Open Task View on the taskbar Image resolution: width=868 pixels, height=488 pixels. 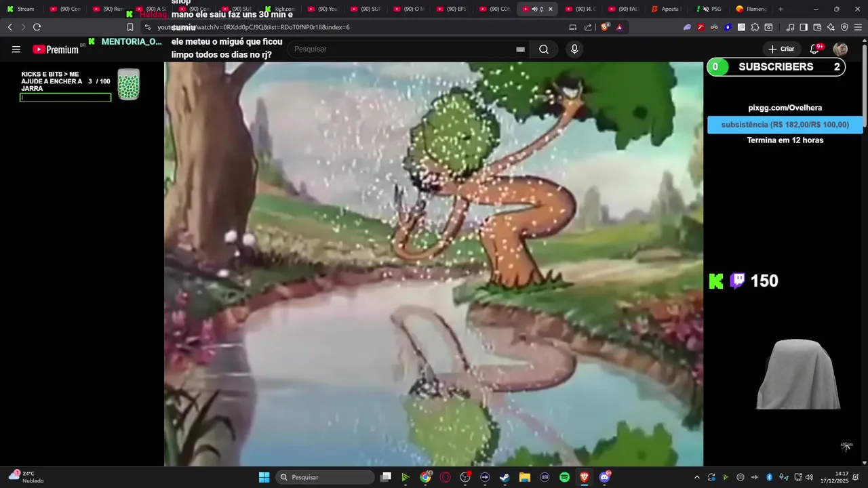386,477
